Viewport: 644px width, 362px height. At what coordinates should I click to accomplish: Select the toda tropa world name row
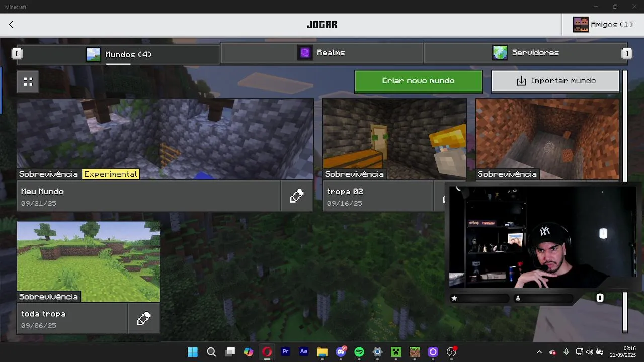point(72,318)
